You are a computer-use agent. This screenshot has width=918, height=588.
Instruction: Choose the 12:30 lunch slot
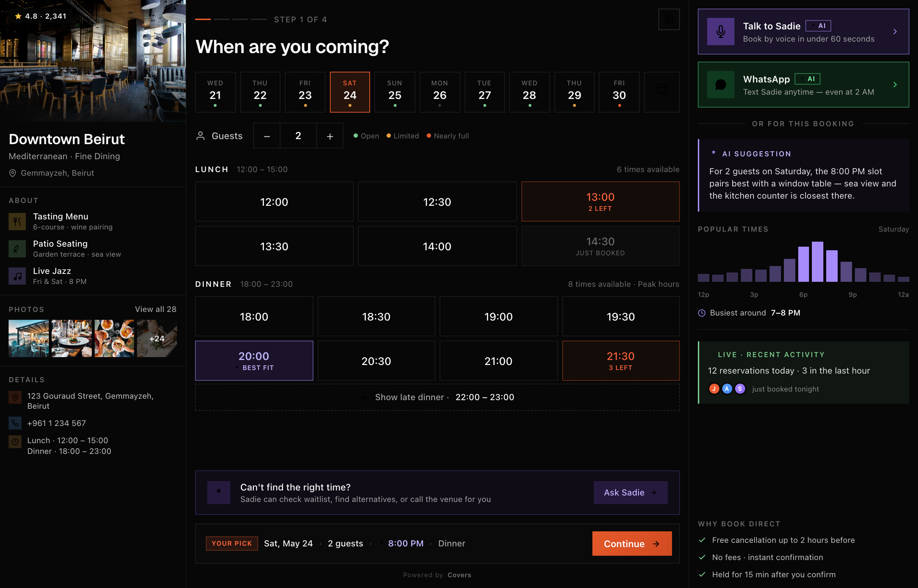pyautogui.click(x=437, y=201)
